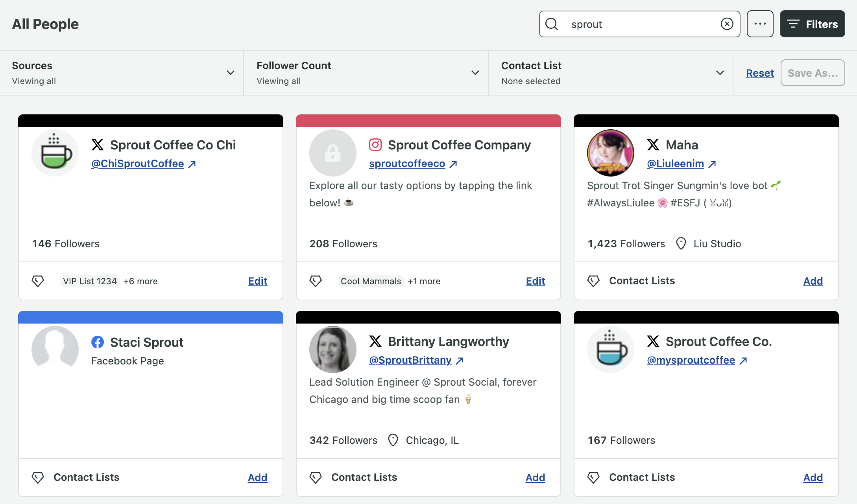857x504 pixels.
Task: Expand the Contact List filter dropdown
Action: (611, 73)
